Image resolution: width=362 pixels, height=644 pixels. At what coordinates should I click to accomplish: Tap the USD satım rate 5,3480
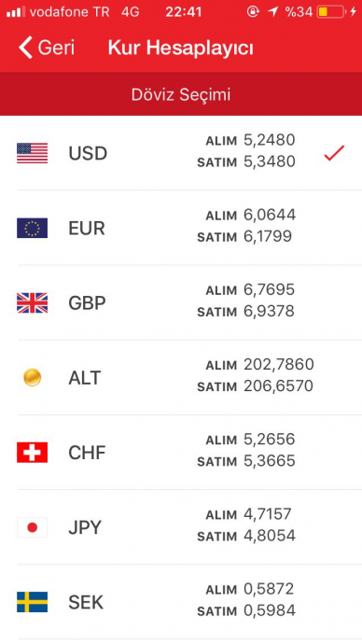tap(270, 161)
